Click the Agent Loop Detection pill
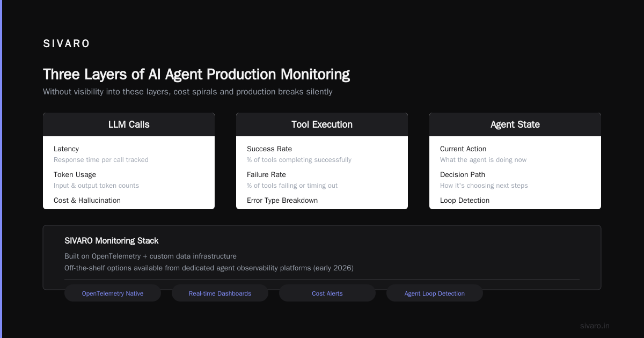This screenshot has width=644, height=338. [435, 293]
